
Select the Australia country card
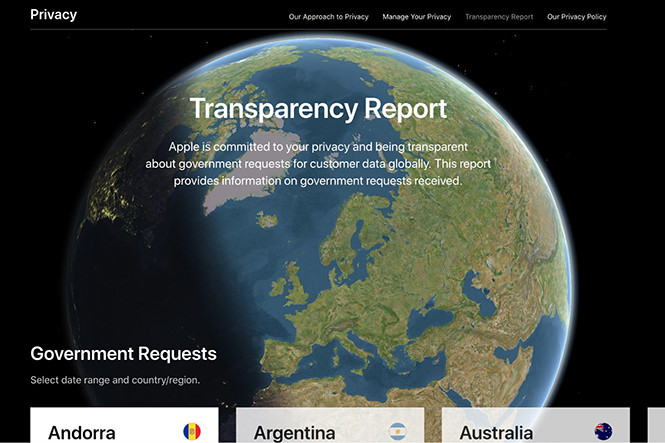536,425
